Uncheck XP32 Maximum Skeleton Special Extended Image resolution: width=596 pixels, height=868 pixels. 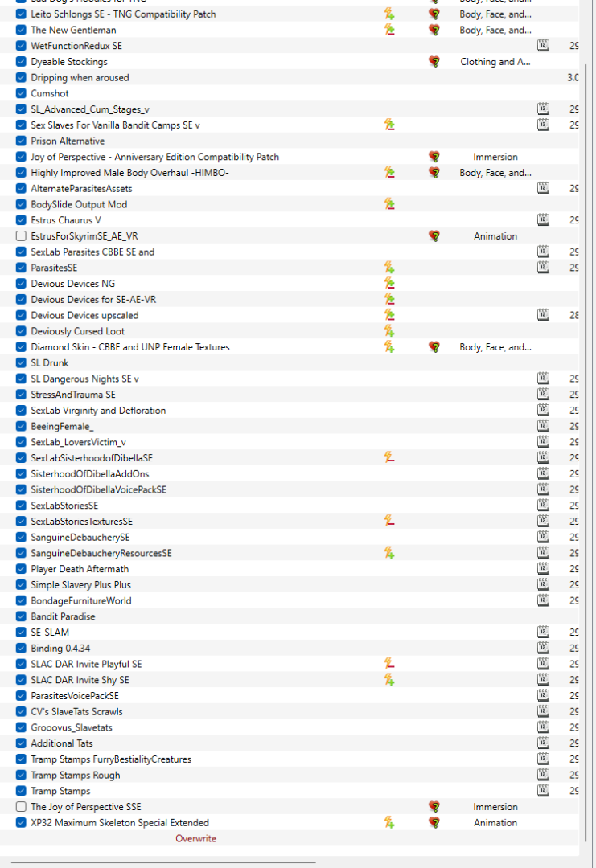[x=21, y=823]
